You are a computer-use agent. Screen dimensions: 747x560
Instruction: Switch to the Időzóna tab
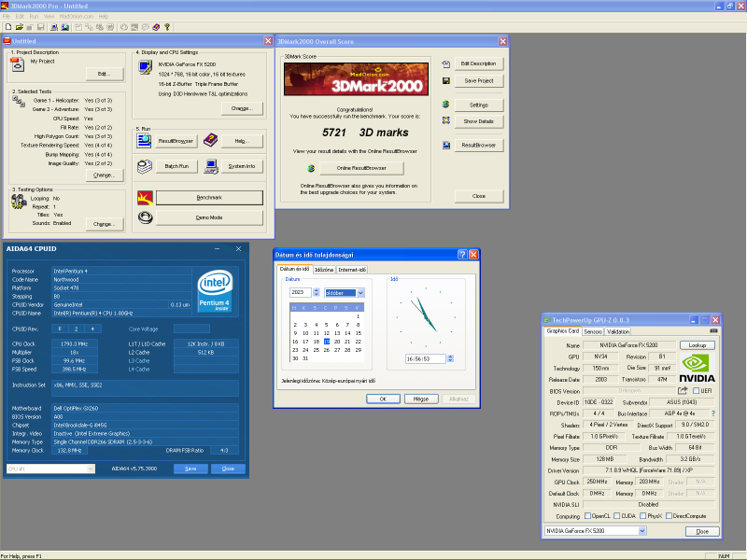(324, 270)
